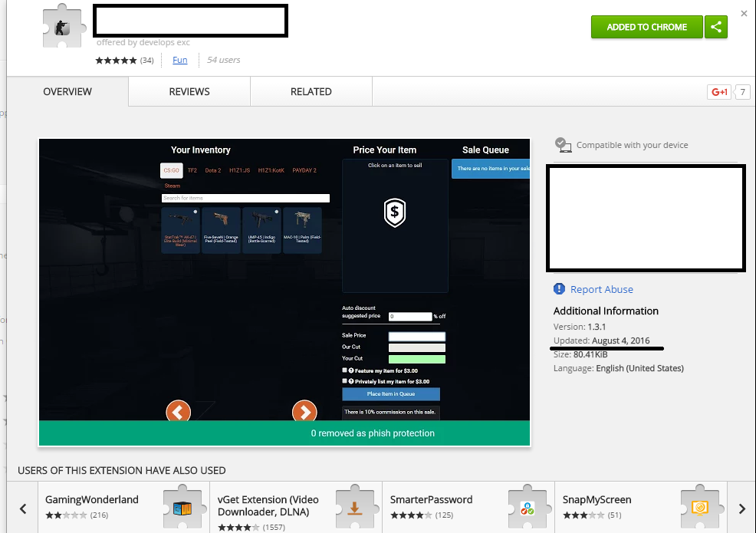Click the Report Abuse link
This screenshot has height=533, width=756.
pos(602,289)
